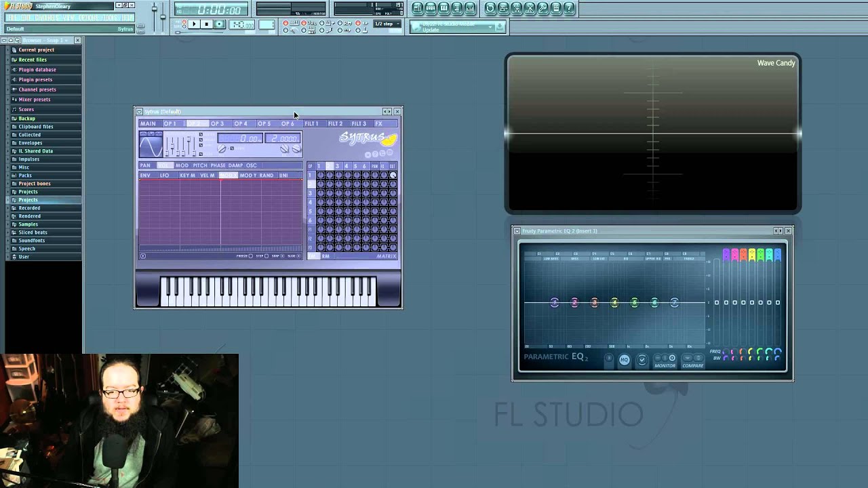Toggle the Browser toolbar icon

457,8
